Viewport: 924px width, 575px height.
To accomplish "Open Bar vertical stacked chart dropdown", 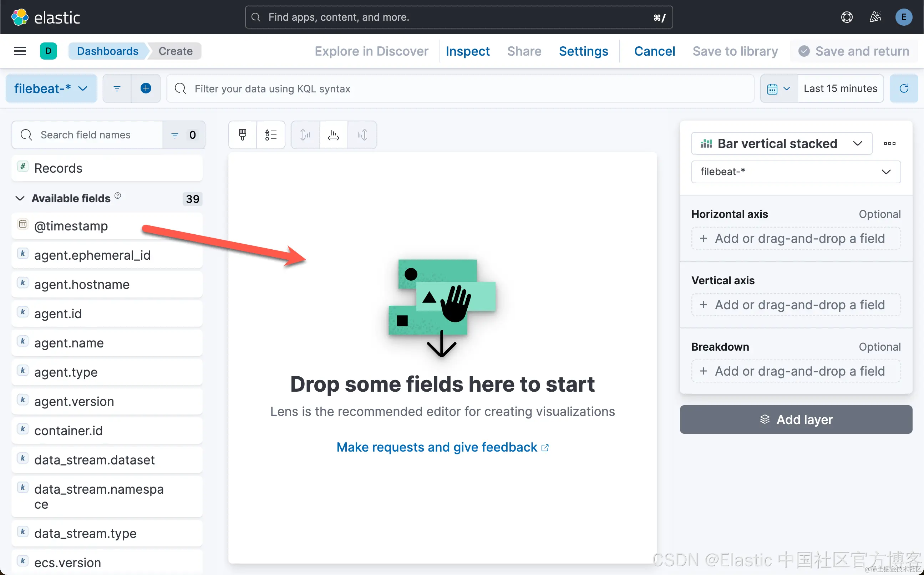I will pos(781,143).
